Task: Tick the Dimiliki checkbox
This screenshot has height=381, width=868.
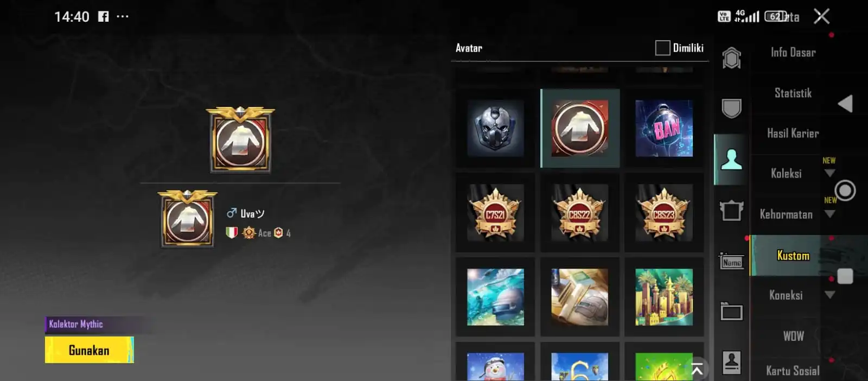Action: click(x=662, y=48)
